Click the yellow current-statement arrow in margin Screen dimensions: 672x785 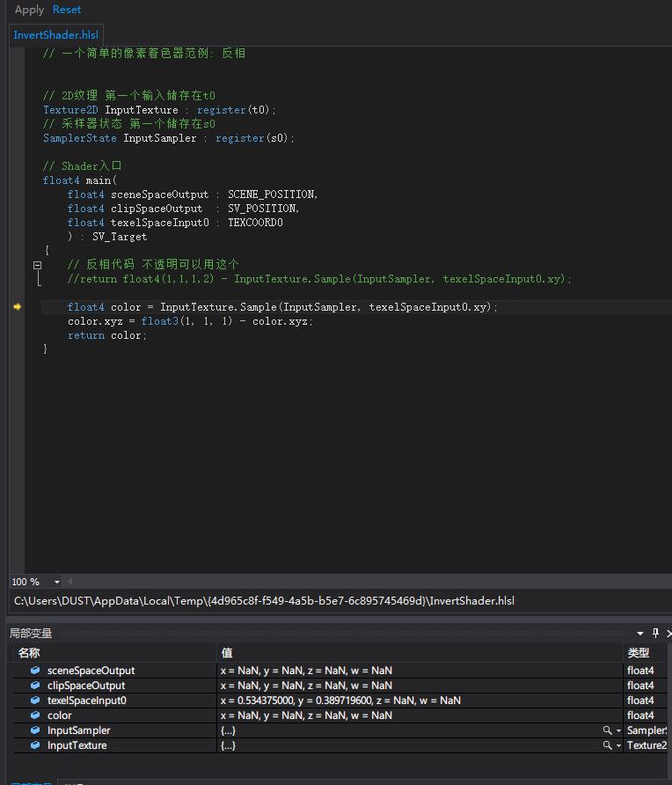pyautogui.click(x=18, y=307)
